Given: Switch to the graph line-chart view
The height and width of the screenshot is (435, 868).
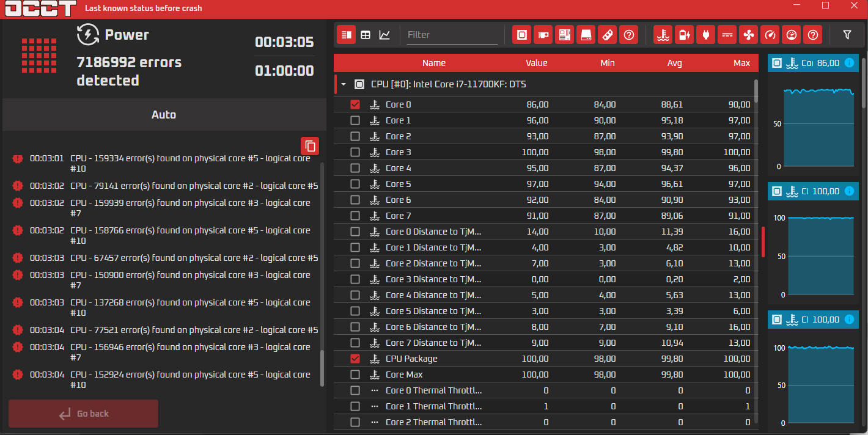Looking at the screenshot, I should [384, 35].
